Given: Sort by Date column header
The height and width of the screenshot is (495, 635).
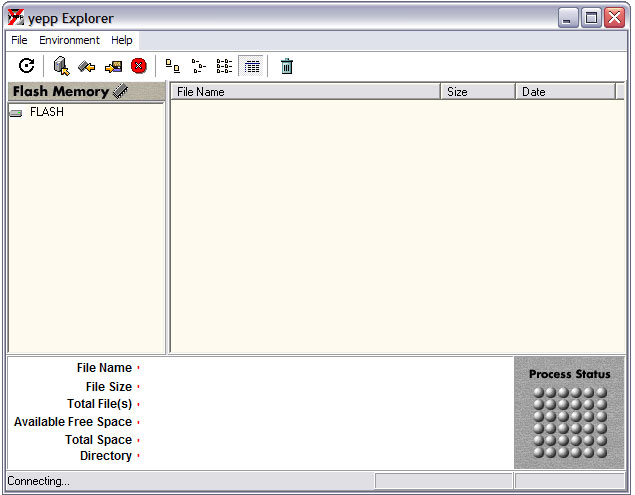Looking at the screenshot, I should (565, 92).
